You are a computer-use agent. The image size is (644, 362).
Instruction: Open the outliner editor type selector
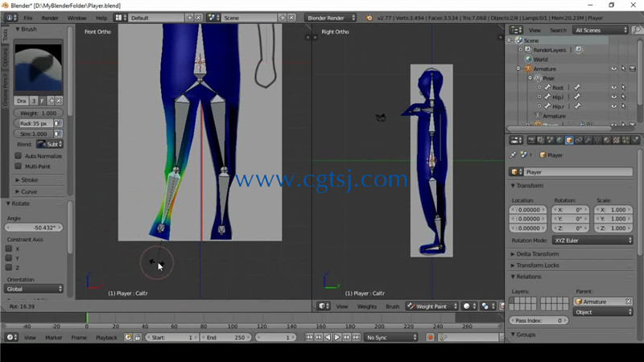tap(516, 30)
